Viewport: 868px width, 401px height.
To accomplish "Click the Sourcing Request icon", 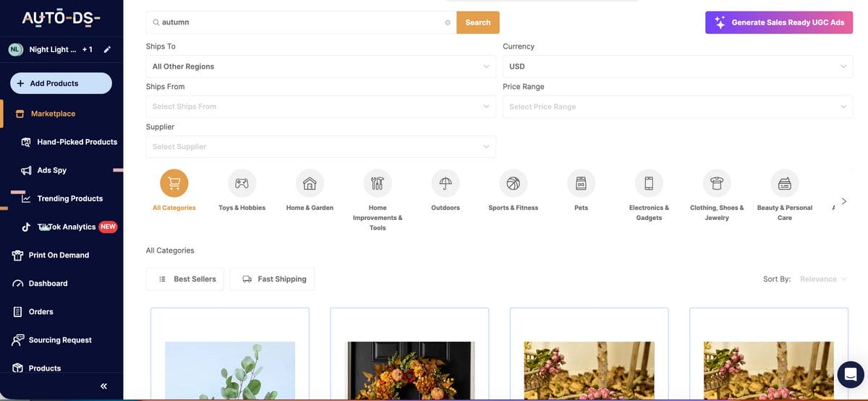I will tap(18, 340).
